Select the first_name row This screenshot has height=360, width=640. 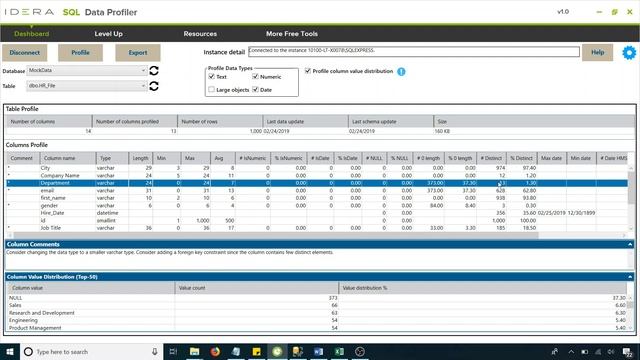tap(317, 198)
